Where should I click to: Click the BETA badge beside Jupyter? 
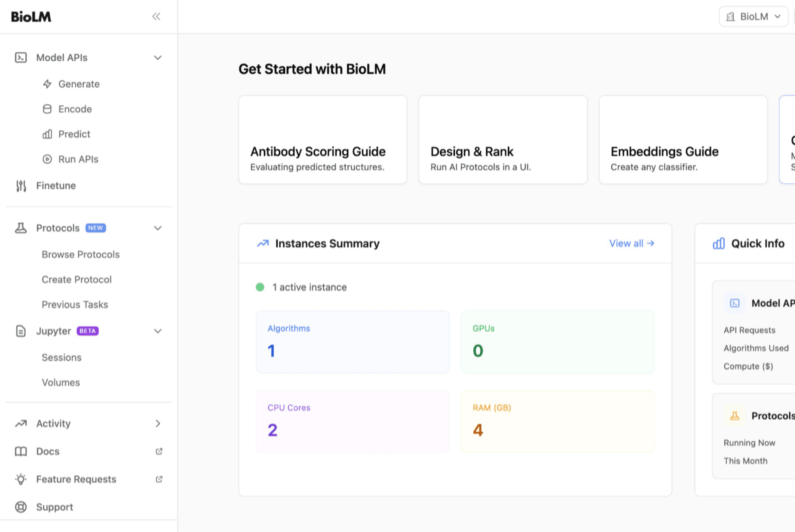(88, 331)
